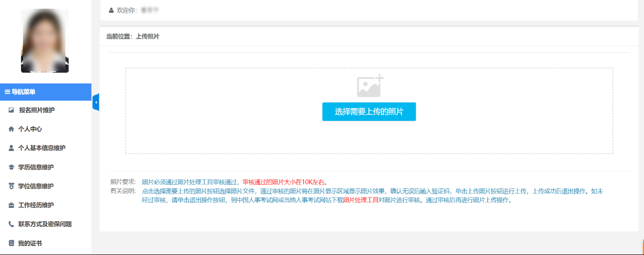Click the graduation cap icon beside 学历信息维护
644x255 pixels.
coord(11,167)
